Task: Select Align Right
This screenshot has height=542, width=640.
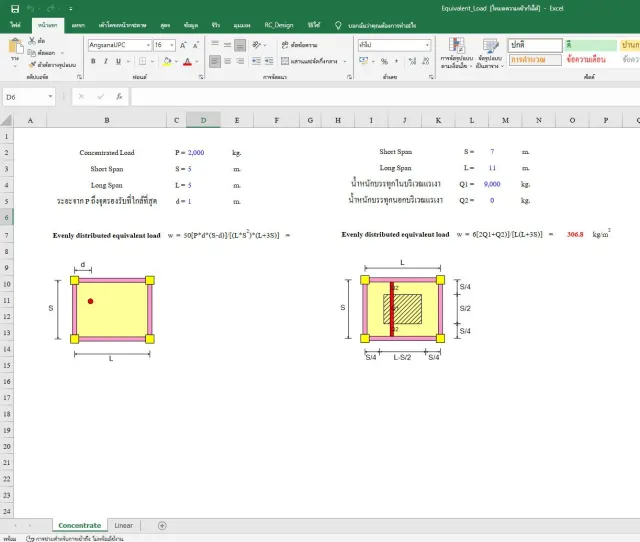Action: point(240,61)
